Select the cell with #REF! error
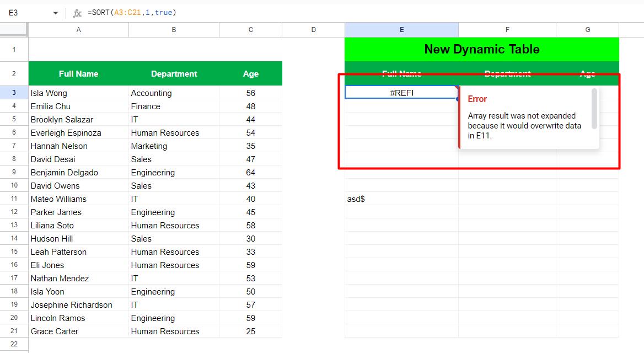 pyautogui.click(x=401, y=93)
